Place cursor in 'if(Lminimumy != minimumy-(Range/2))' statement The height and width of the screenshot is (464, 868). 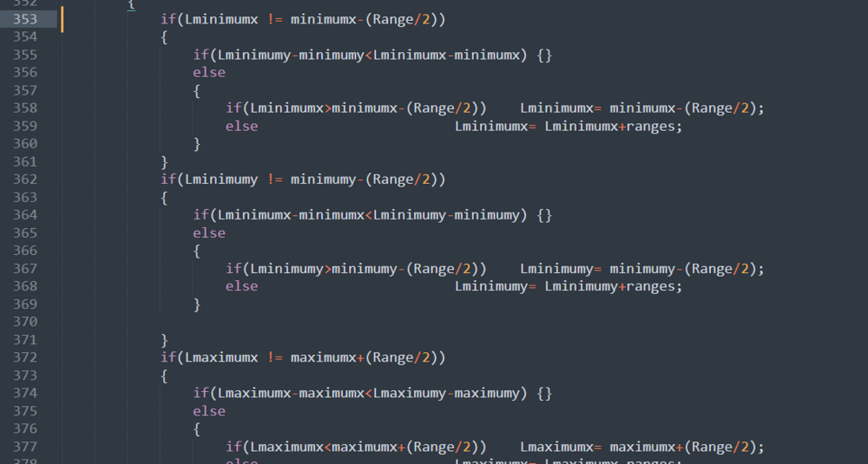coord(303,180)
